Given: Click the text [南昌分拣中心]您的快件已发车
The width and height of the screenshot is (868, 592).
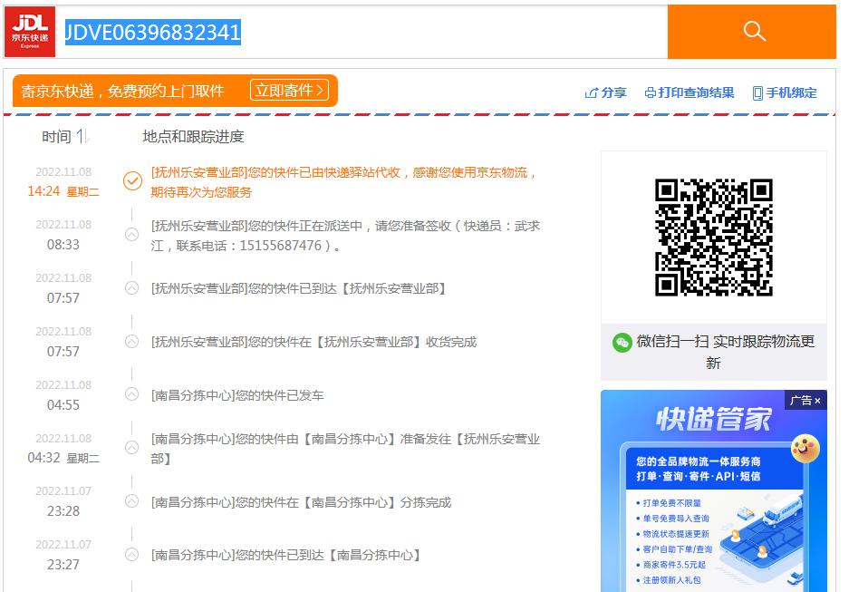Looking at the screenshot, I should [x=237, y=395].
